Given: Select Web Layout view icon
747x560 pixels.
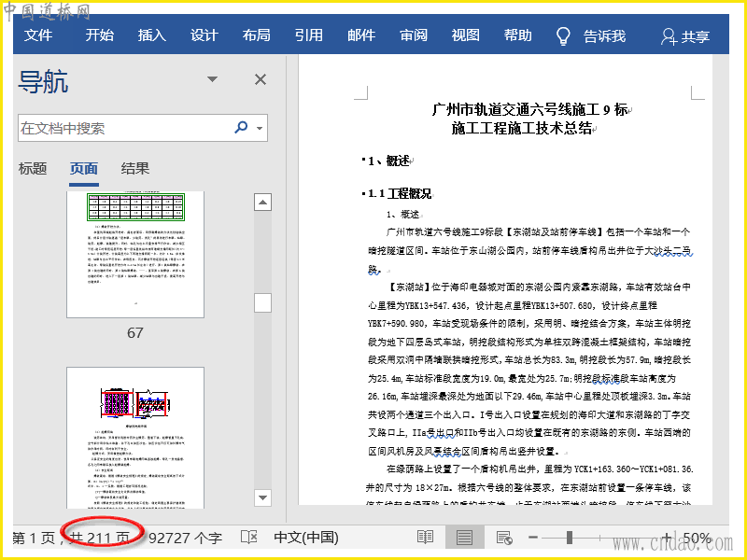Looking at the screenshot, I should coord(503,538).
